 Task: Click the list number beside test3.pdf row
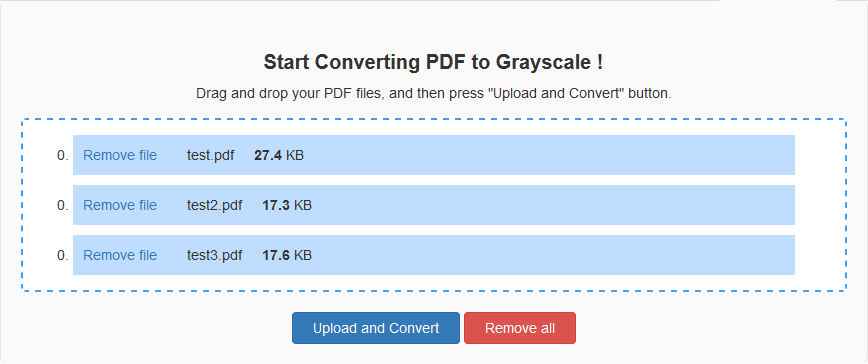(x=63, y=255)
